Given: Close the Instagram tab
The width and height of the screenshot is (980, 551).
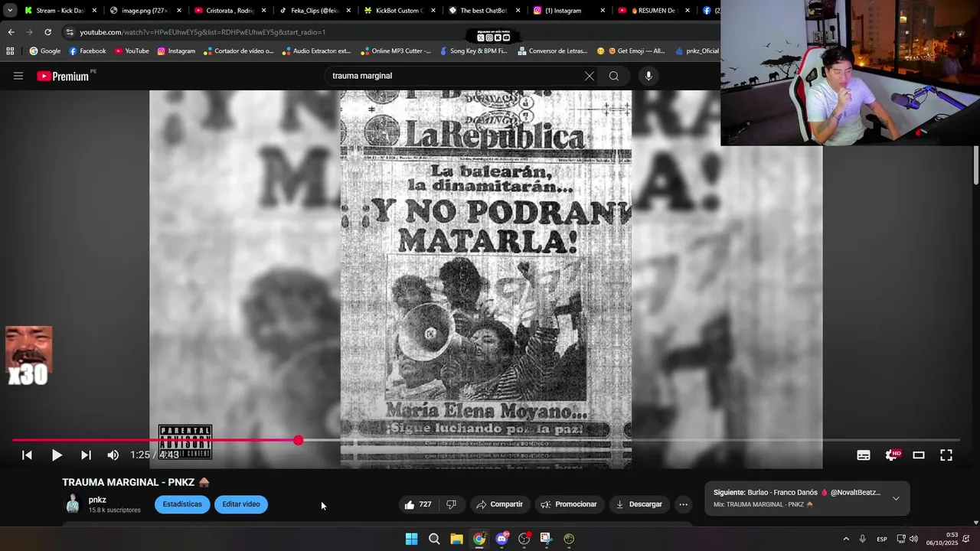Looking at the screenshot, I should (603, 11).
